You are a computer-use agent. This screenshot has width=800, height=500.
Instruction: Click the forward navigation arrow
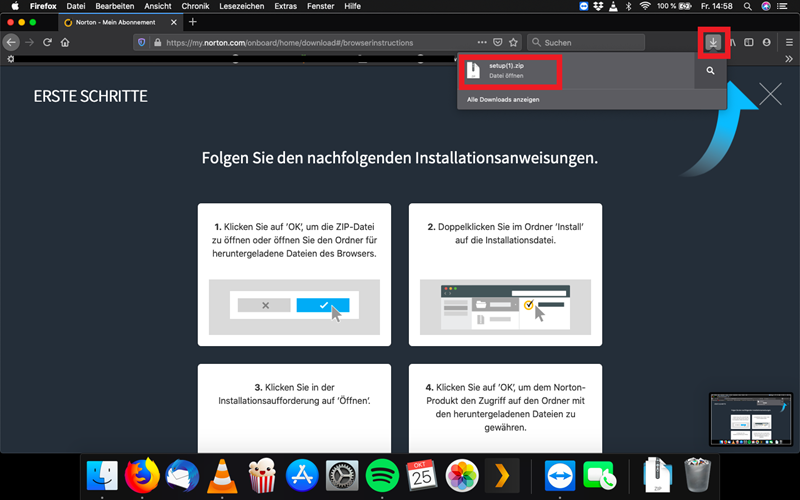coord(30,42)
